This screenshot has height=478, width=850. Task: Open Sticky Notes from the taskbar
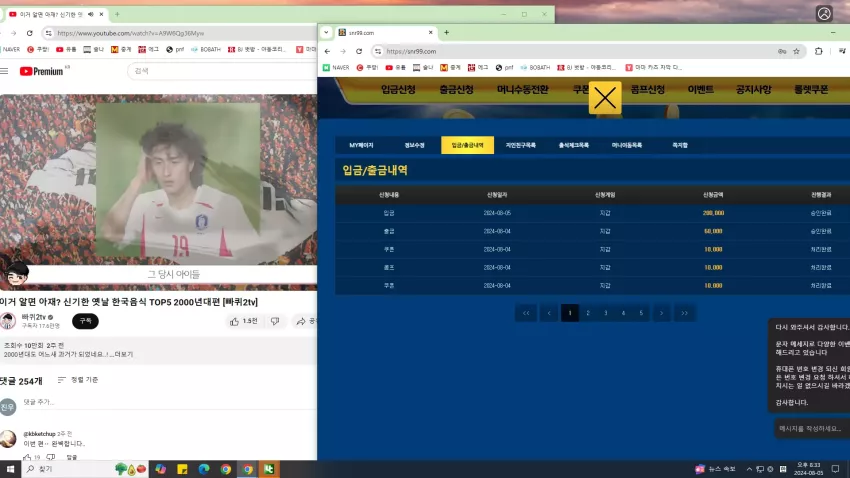pos(182,469)
